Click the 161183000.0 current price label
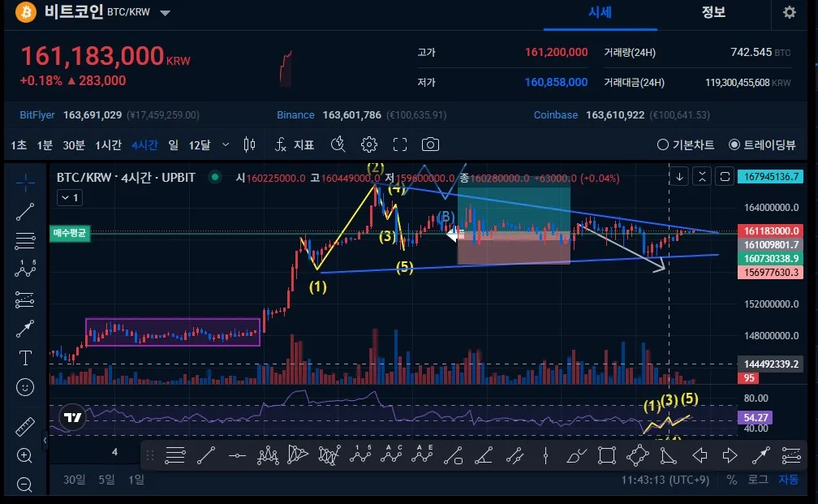This screenshot has height=504, width=818. pyautogui.click(x=771, y=230)
